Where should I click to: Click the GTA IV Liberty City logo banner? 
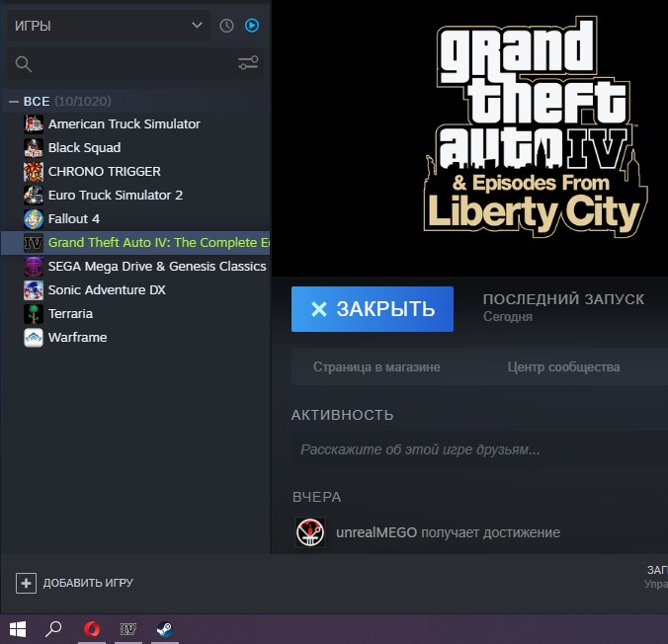tap(536, 126)
